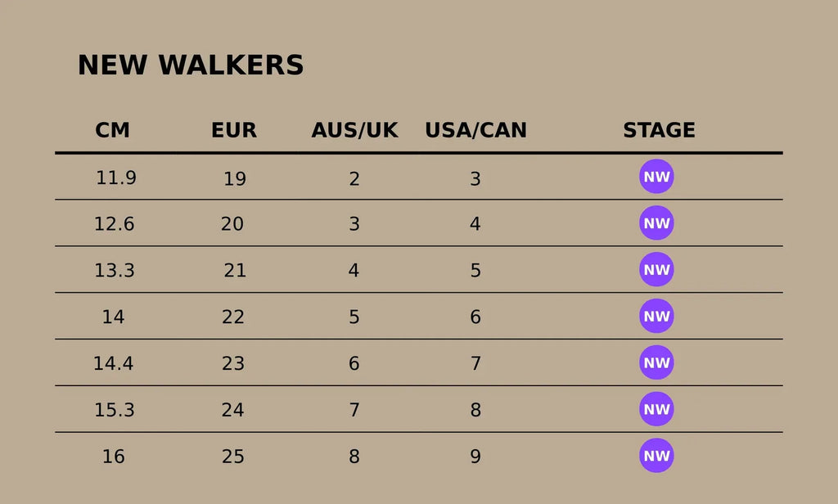Viewport: 838px width, 504px height.
Task: Click EUR size 24 cell
Action: (233, 410)
